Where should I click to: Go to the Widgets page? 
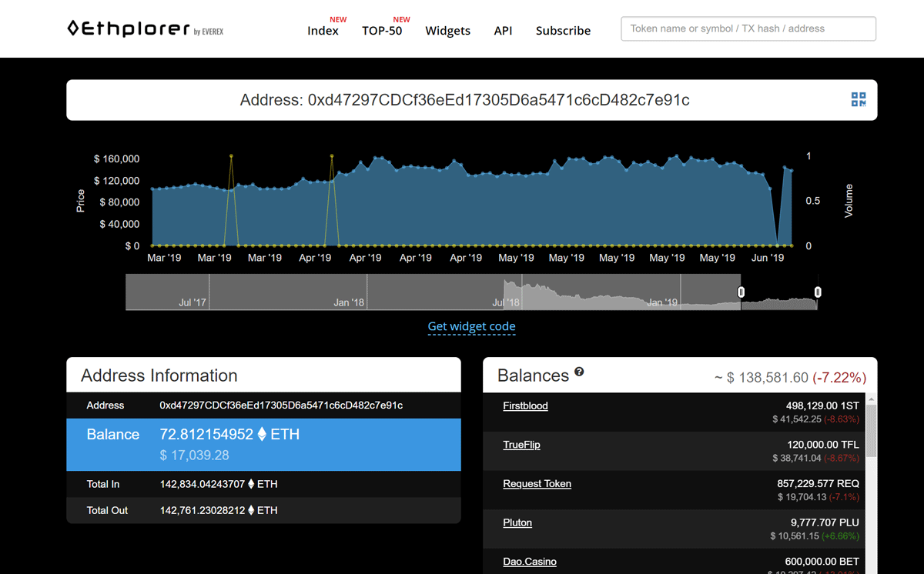(448, 31)
